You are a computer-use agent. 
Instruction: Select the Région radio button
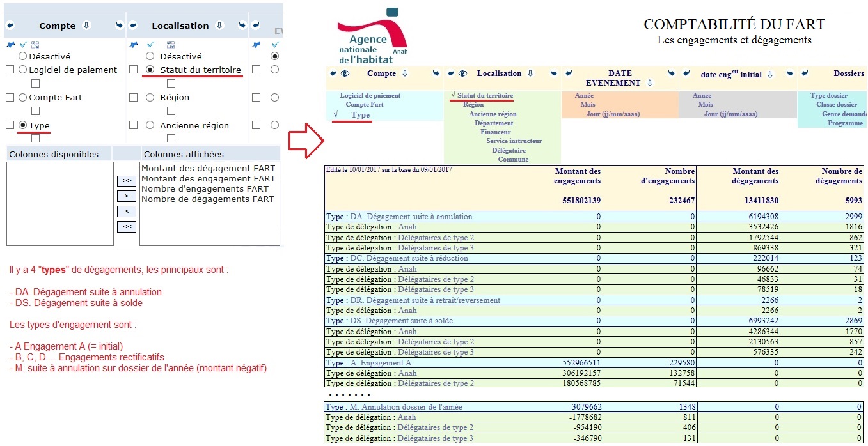[x=150, y=98]
